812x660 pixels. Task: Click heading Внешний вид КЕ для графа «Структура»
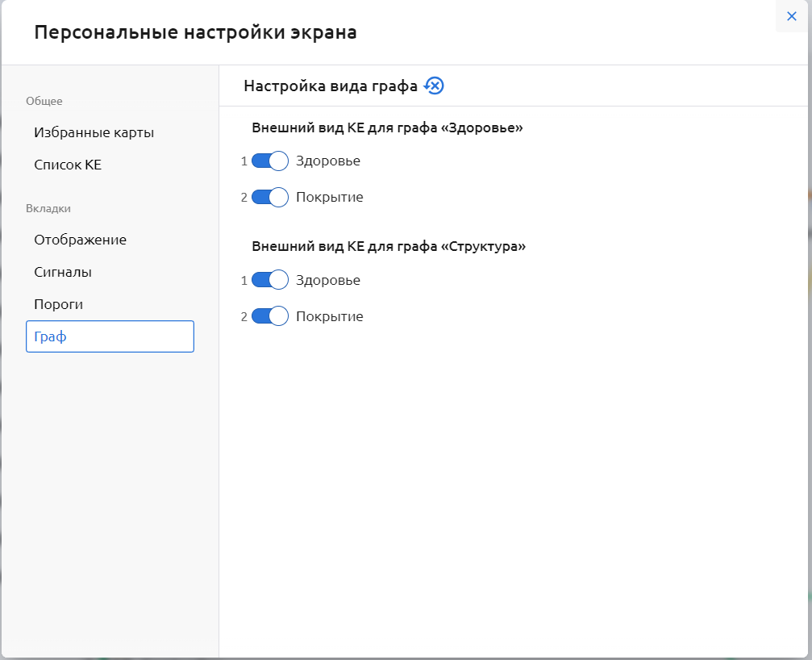389,246
